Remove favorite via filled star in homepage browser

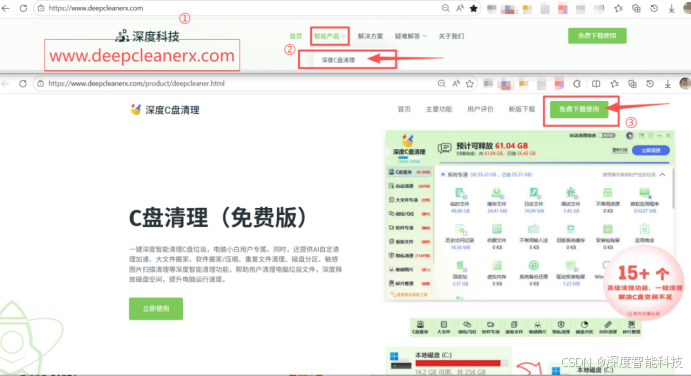point(474,8)
